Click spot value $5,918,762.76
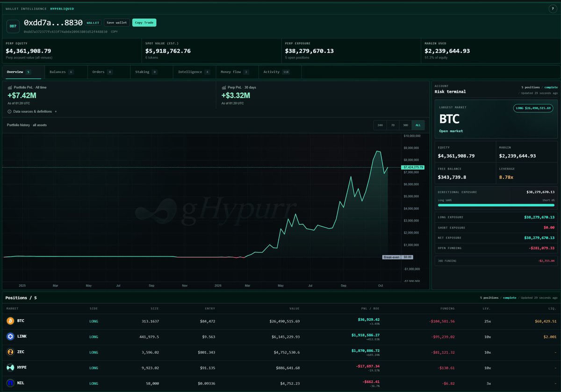The width and height of the screenshot is (561, 392). (168, 51)
